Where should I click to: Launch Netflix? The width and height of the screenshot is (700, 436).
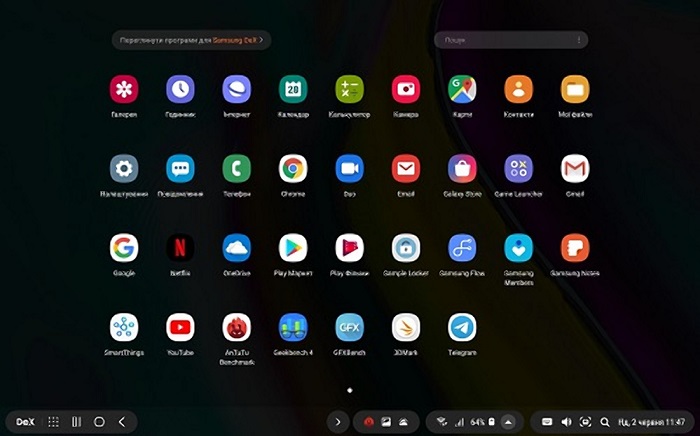coord(180,248)
